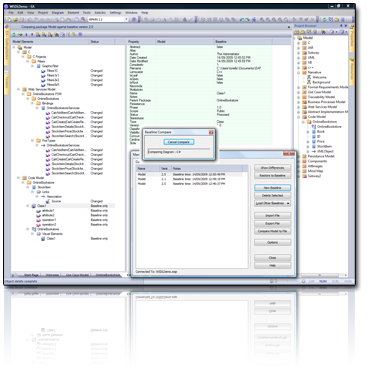The image size is (367, 368).
Task: Click the Model root package icon in compare tree
Action: (x=20, y=47)
